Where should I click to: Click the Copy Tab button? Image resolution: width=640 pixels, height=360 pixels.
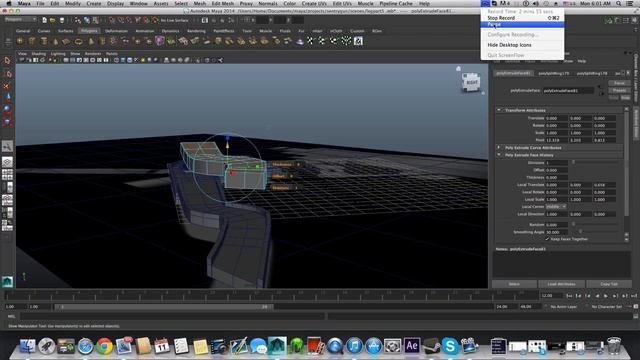609,284
